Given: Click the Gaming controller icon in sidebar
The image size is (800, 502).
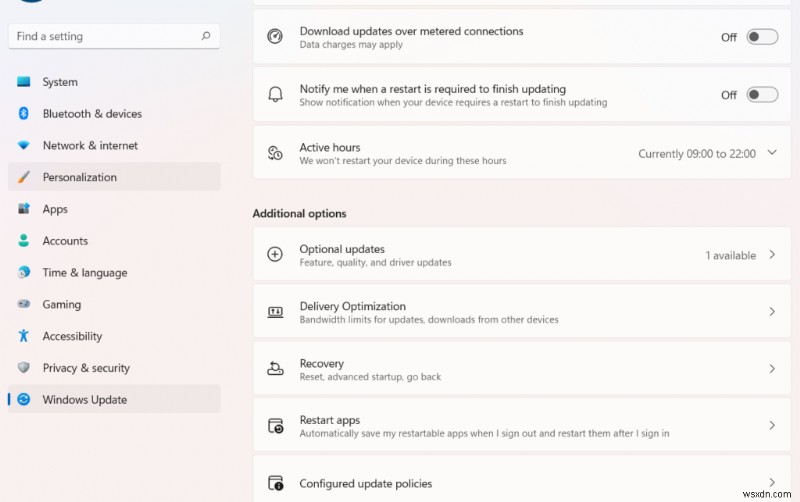Looking at the screenshot, I should click(x=24, y=305).
